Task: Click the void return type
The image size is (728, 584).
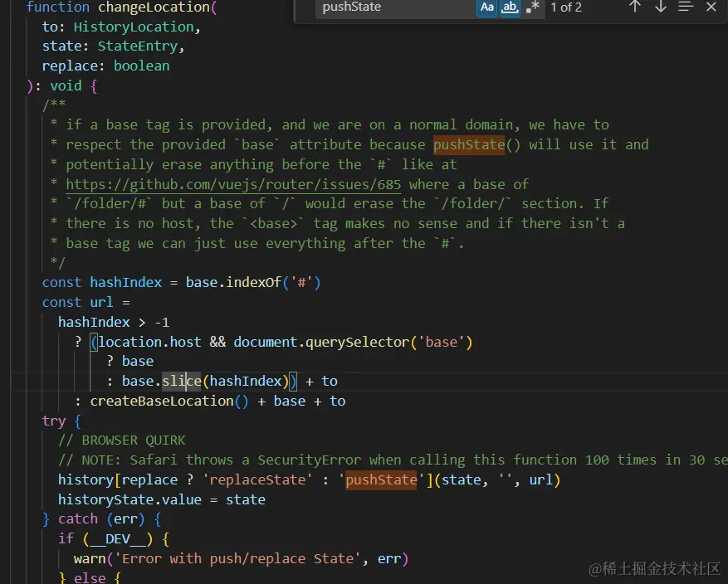Action: pyautogui.click(x=66, y=85)
